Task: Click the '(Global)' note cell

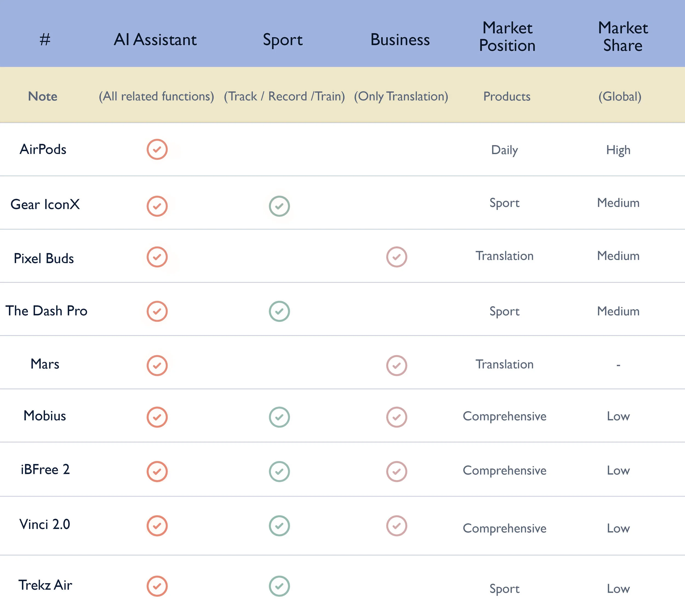Action: tap(620, 97)
